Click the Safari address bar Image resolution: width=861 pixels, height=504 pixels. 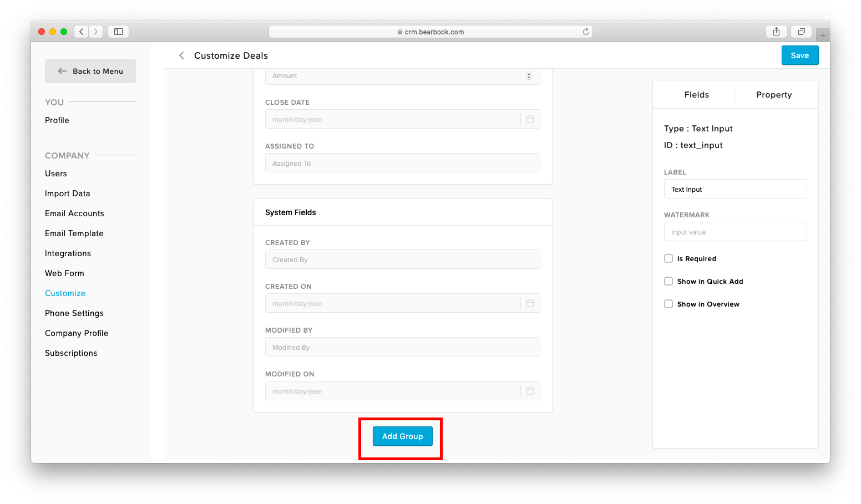[430, 32]
